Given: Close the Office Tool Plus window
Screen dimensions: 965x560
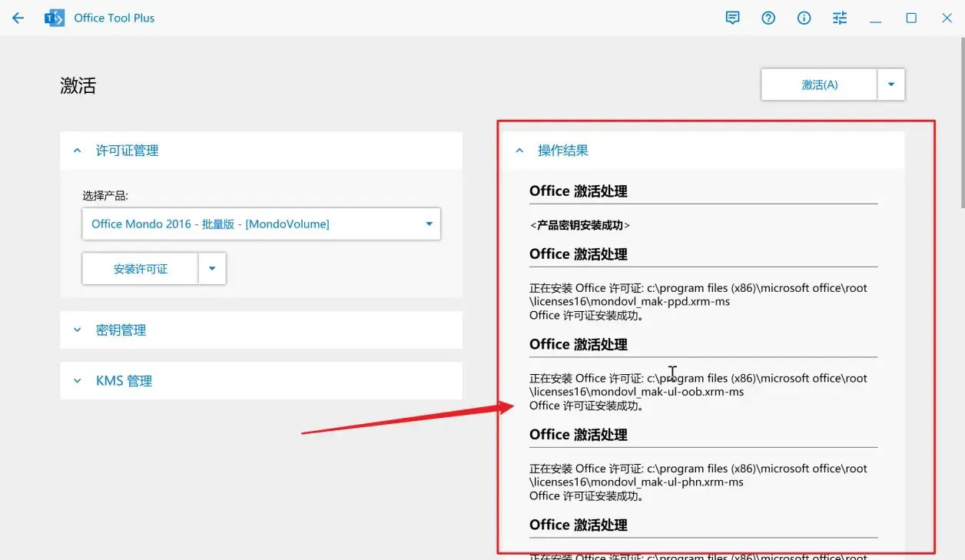Looking at the screenshot, I should click(947, 18).
